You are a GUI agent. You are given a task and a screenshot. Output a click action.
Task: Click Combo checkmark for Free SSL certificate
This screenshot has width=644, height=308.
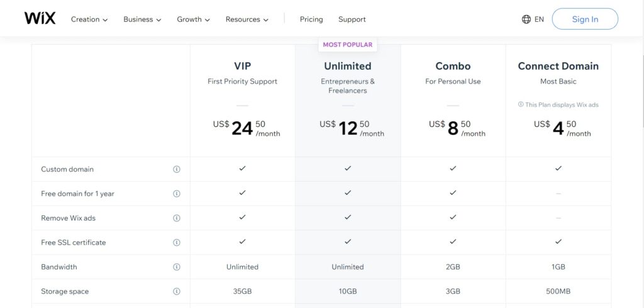coord(453,241)
